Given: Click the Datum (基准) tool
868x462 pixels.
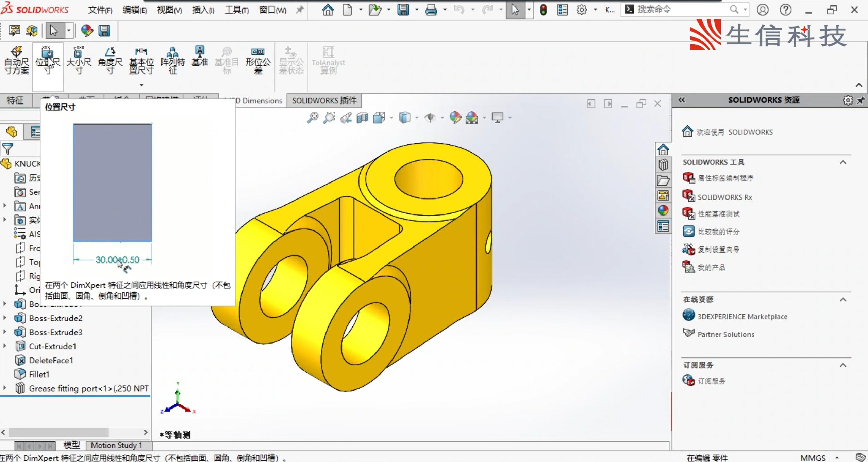Looking at the screenshot, I should [200, 56].
